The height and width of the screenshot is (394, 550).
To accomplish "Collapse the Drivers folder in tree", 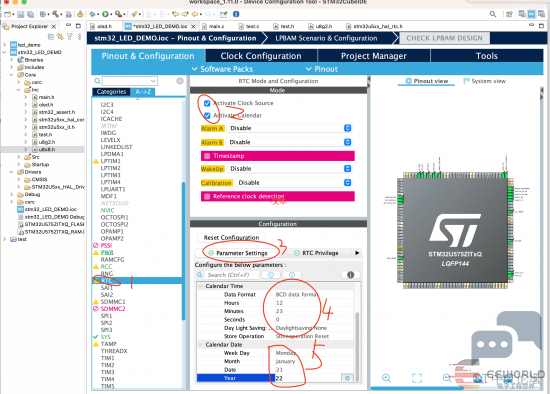I will (11, 172).
